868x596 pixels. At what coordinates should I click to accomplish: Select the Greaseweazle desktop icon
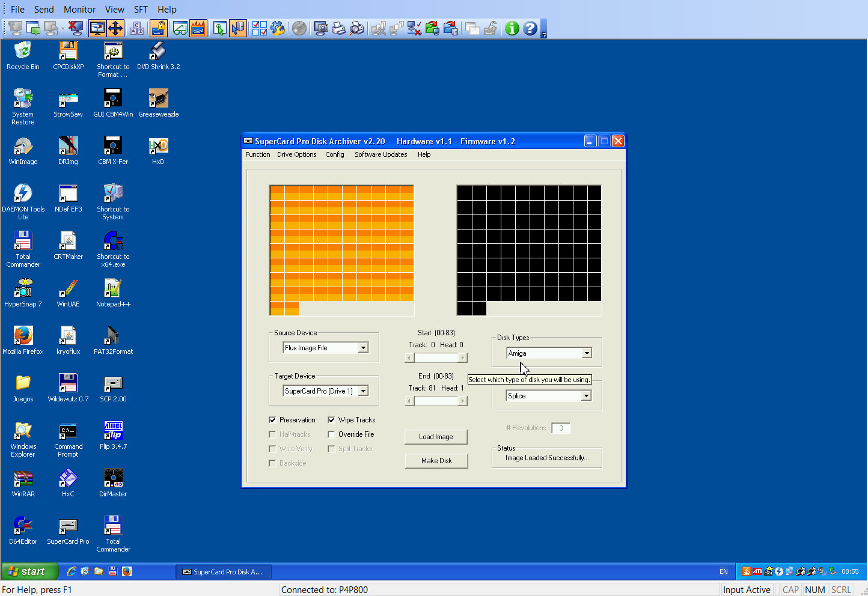pyautogui.click(x=159, y=103)
